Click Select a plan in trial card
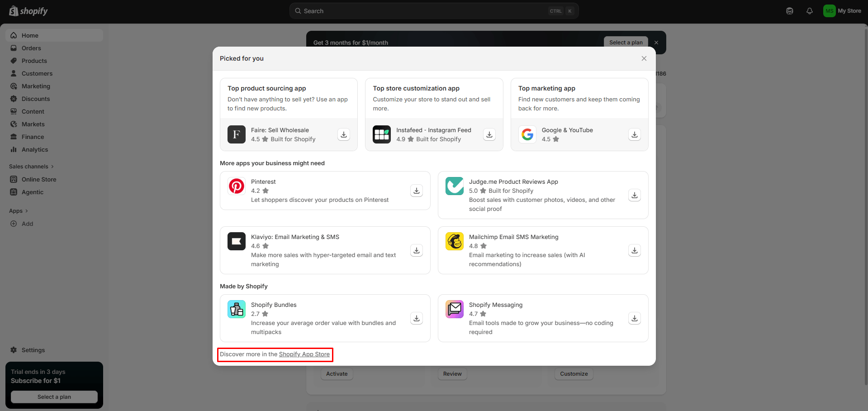 pyautogui.click(x=54, y=397)
